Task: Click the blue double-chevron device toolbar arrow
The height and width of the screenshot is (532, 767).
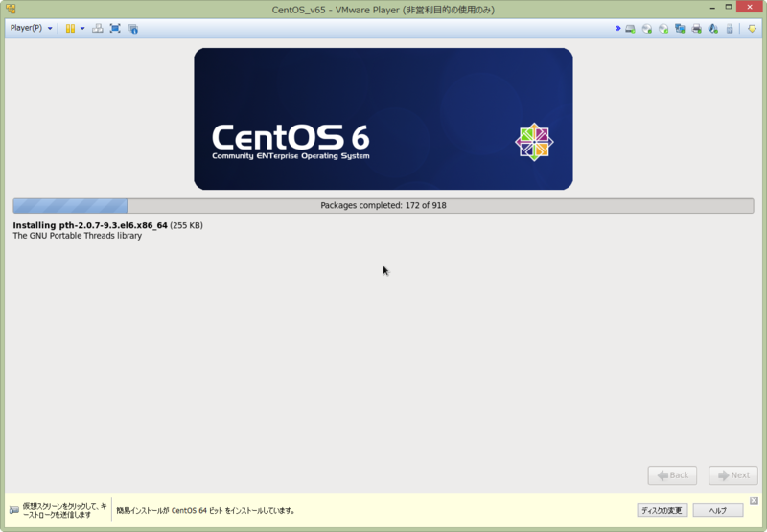Action: point(617,29)
